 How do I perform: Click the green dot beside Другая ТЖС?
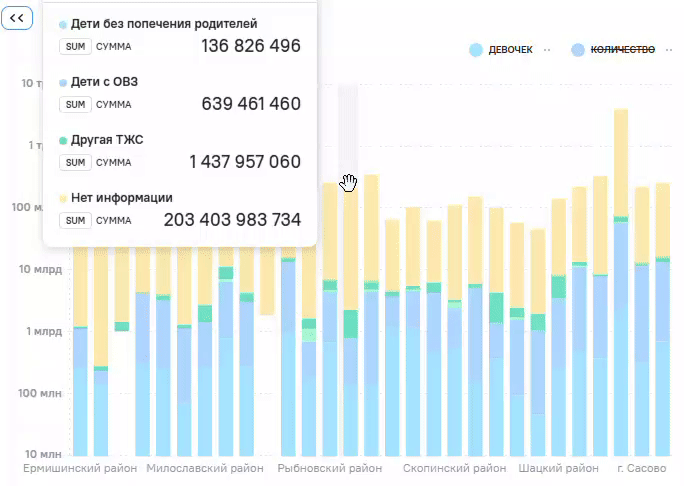click(x=63, y=140)
